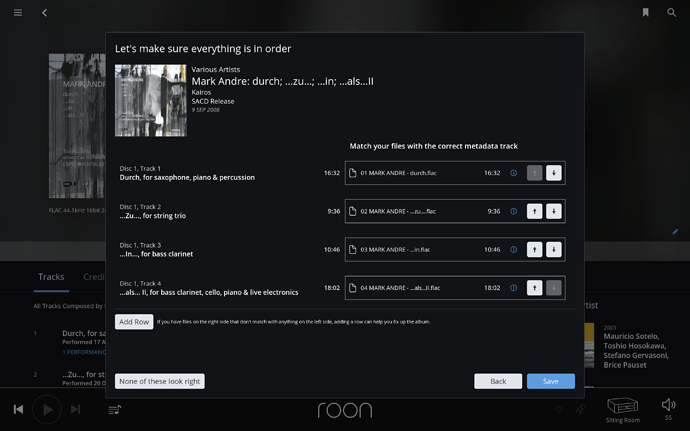Click file name 04 MARK ANDRE - ...als...II.flac
This screenshot has height=431, width=690.
pos(400,288)
